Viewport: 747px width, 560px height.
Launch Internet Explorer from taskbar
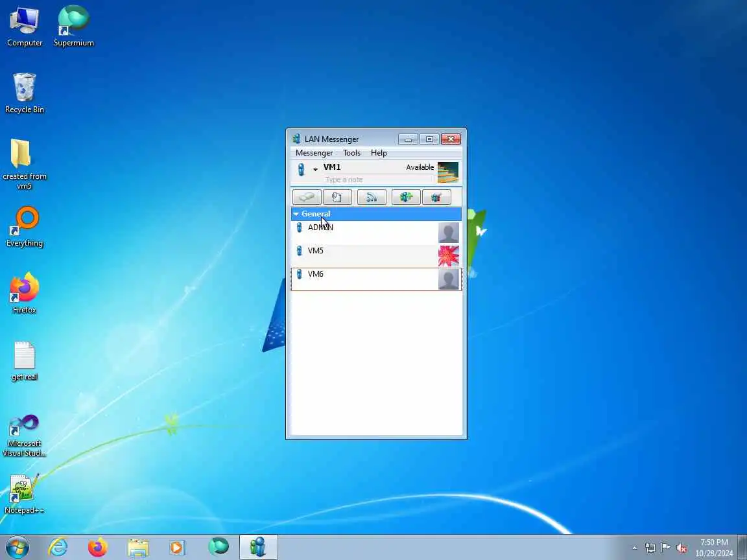tap(58, 547)
